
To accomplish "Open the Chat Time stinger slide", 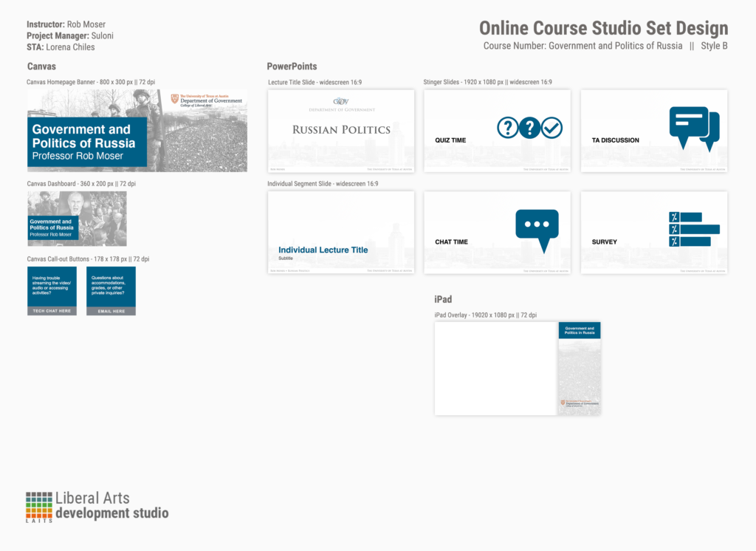I will [x=497, y=233].
